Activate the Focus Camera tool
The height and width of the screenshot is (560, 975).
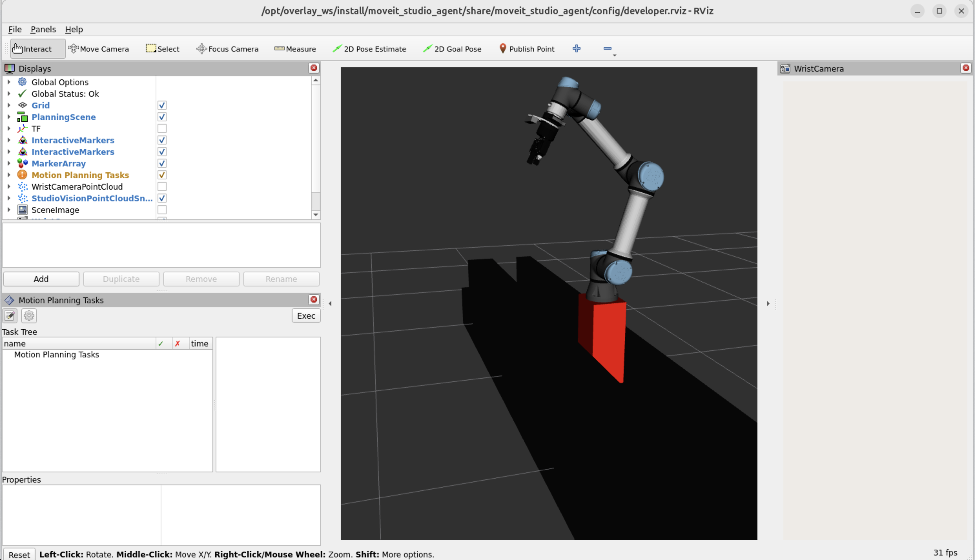coord(227,49)
